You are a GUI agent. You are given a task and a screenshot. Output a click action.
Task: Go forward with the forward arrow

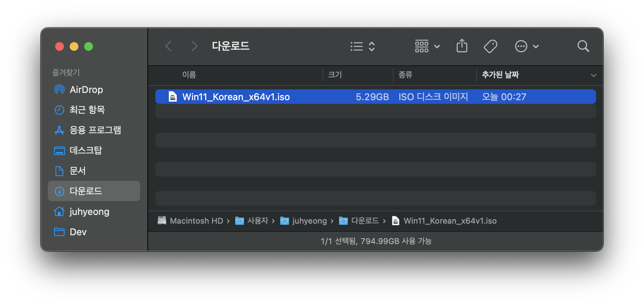point(194,46)
